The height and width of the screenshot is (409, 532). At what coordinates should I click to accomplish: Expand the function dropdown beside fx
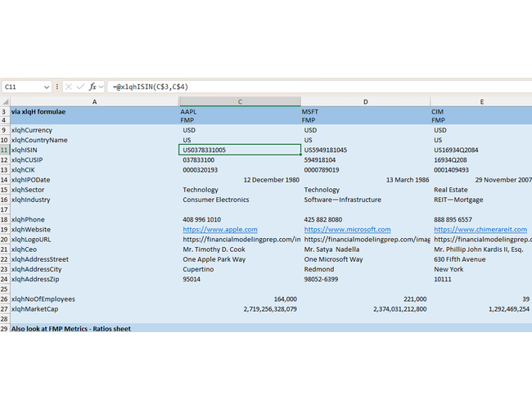pyautogui.click(x=101, y=88)
